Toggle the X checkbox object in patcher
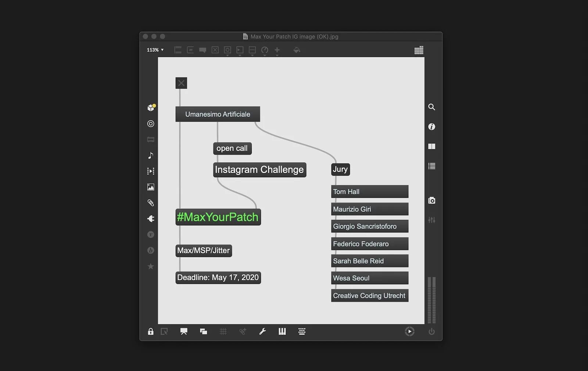Image resolution: width=588 pixels, height=371 pixels. coord(181,83)
